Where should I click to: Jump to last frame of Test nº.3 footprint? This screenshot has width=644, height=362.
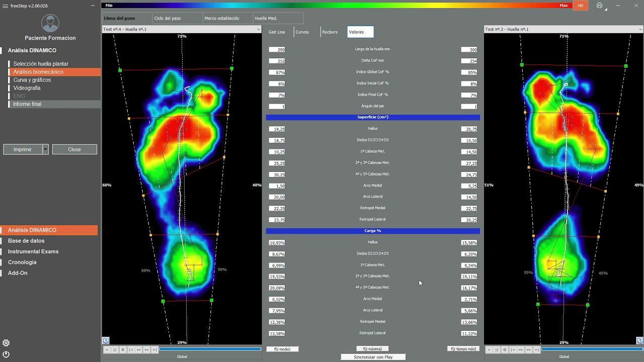coord(537,349)
